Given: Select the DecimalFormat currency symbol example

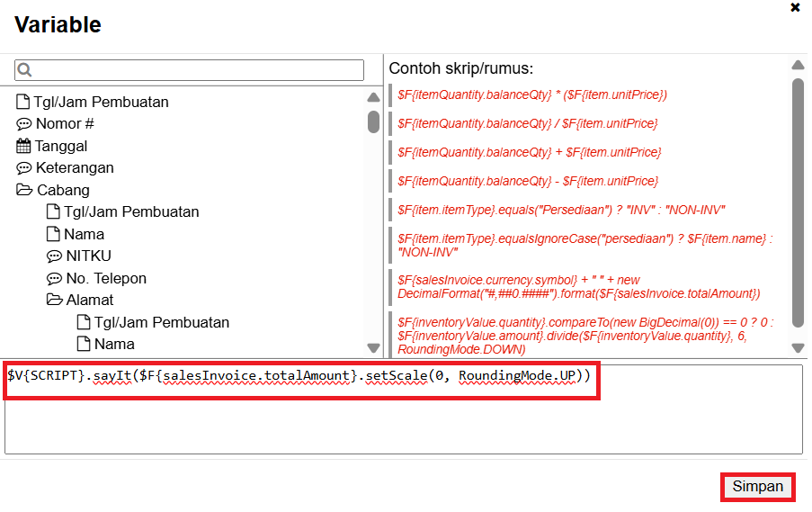Looking at the screenshot, I should 579,287.
